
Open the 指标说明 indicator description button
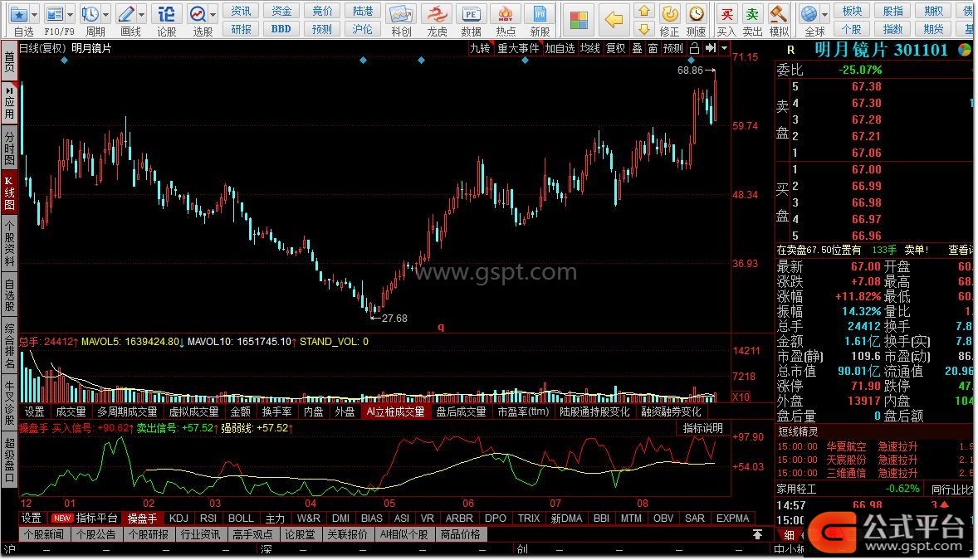pos(702,428)
